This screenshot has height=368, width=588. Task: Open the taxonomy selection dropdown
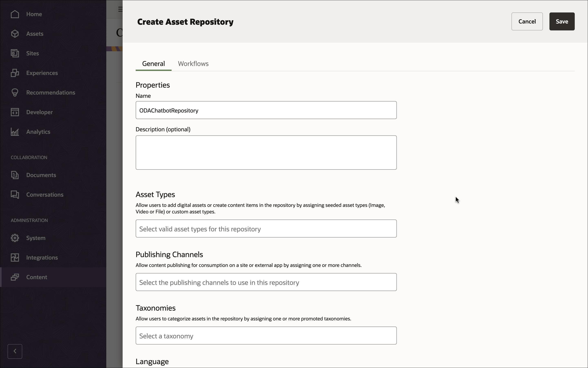coord(266,335)
